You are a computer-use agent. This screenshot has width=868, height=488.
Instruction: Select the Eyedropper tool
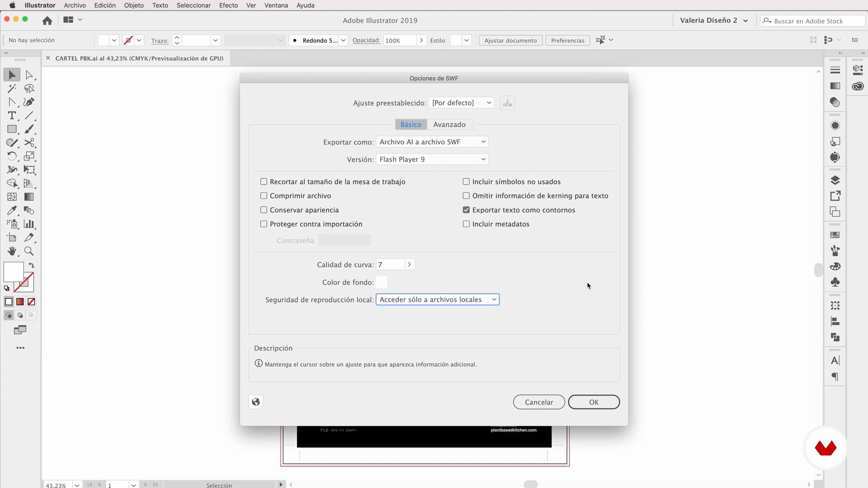pos(12,211)
